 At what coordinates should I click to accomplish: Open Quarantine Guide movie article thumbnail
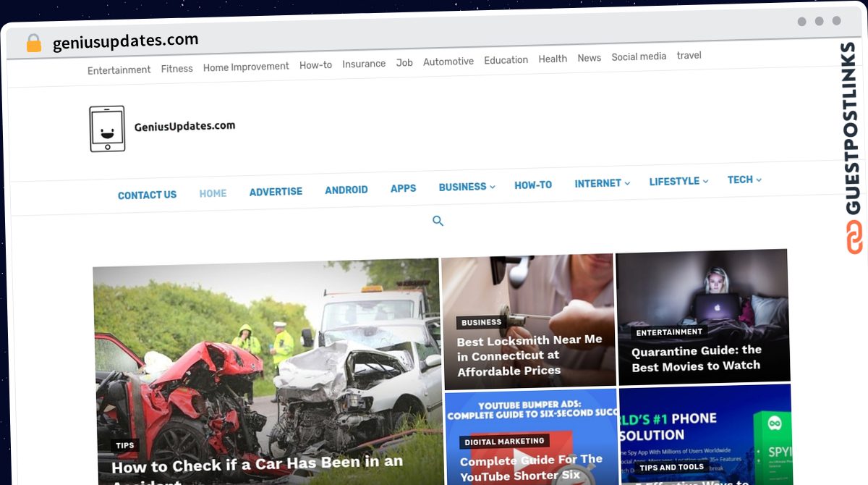click(x=702, y=316)
